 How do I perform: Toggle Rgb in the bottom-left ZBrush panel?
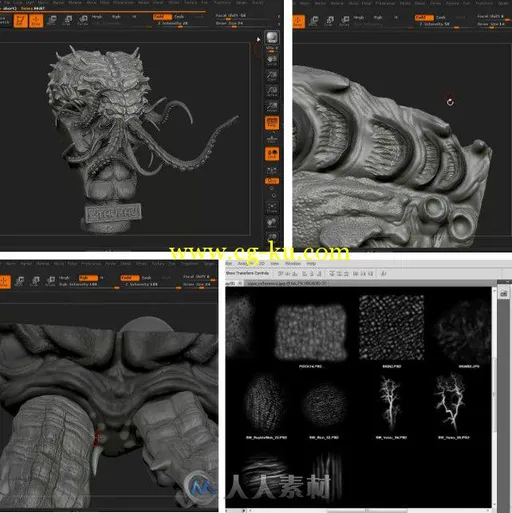(x=88, y=277)
